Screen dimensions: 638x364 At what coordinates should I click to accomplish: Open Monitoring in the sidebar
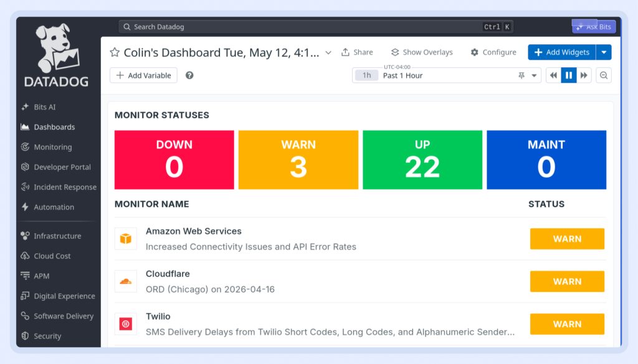52,147
